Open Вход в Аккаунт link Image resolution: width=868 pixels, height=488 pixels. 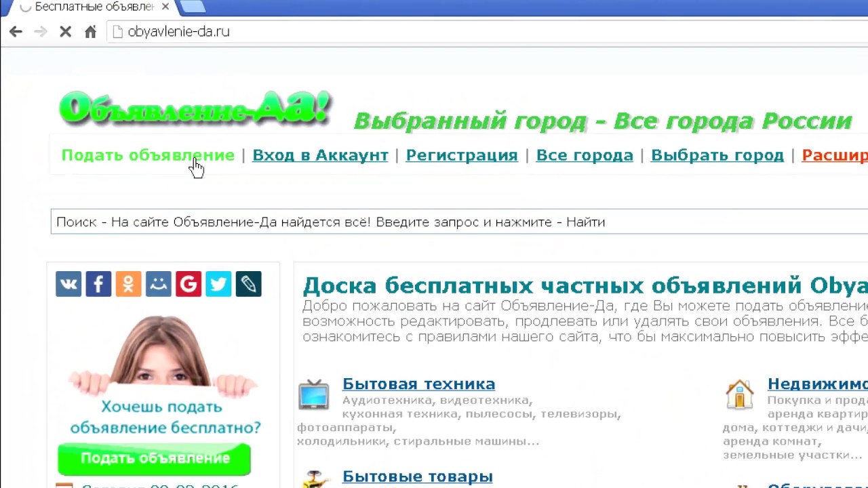320,155
